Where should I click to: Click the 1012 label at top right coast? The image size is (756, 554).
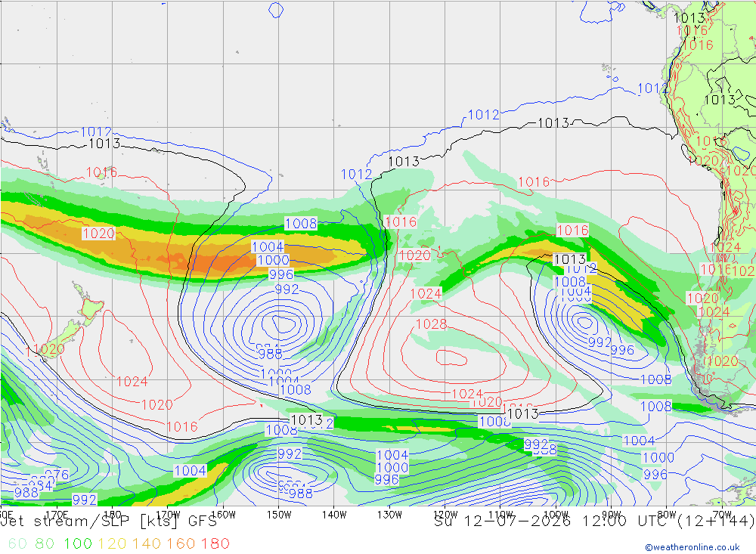[x=652, y=88]
